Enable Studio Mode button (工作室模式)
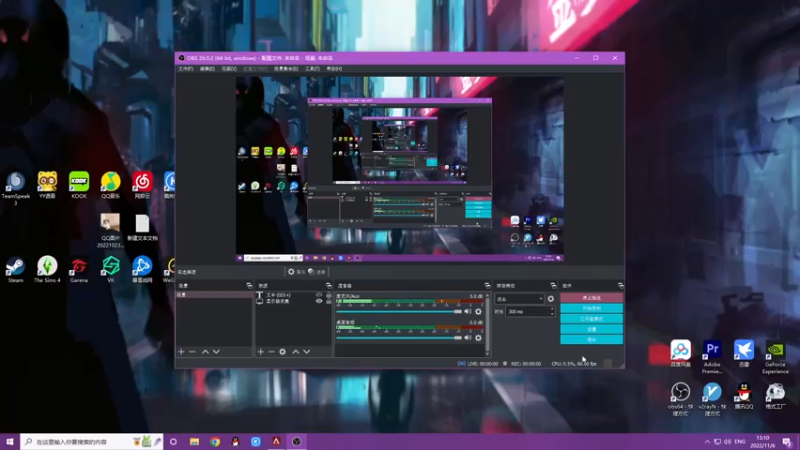Viewport: 800px width, 450px height. pos(591,318)
